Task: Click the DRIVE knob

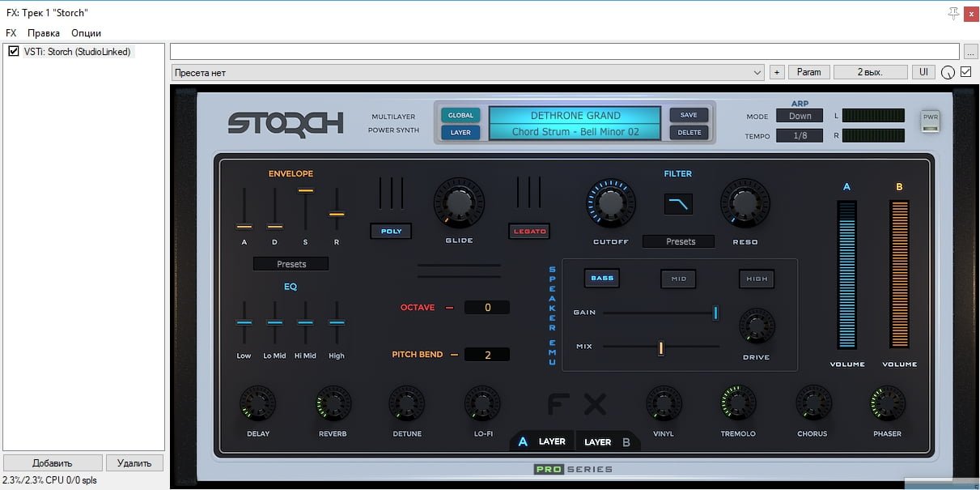Action: (756, 326)
